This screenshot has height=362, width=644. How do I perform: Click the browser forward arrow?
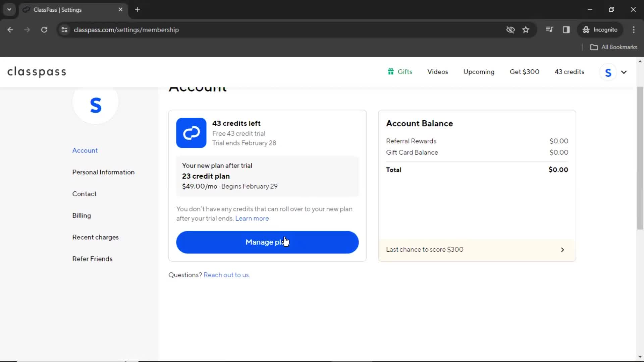tap(27, 30)
